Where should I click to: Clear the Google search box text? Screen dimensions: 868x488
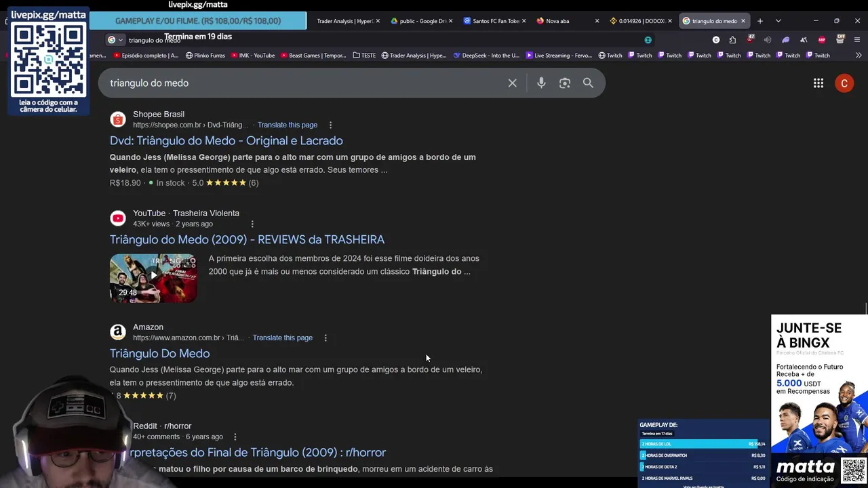pyautogui.click(x=512, y=83)
